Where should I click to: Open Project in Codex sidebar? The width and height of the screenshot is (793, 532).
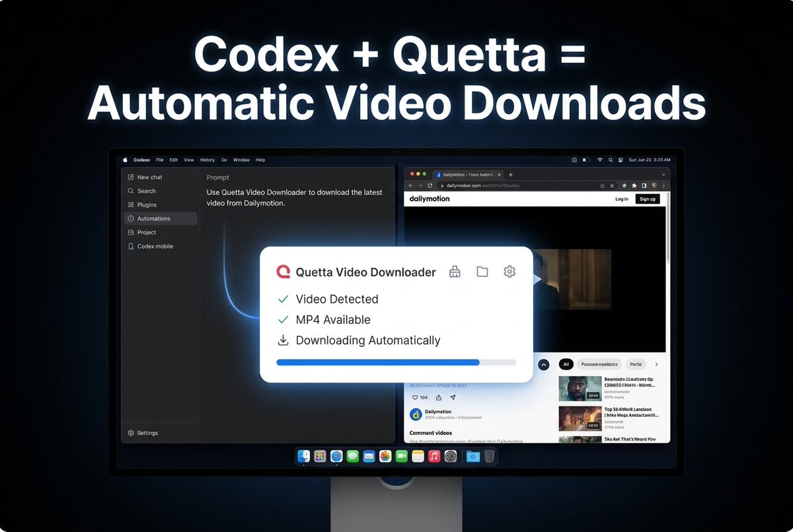[x=141, y=233]
